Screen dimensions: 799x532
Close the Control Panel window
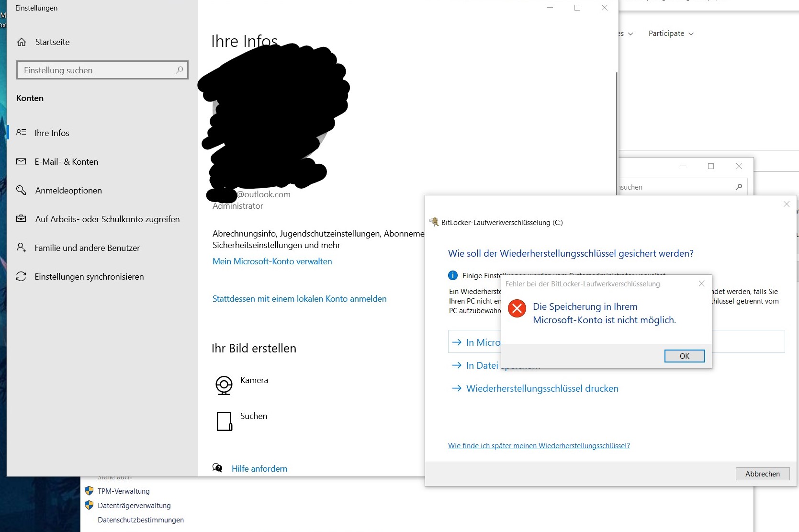[x=739, y=166]
